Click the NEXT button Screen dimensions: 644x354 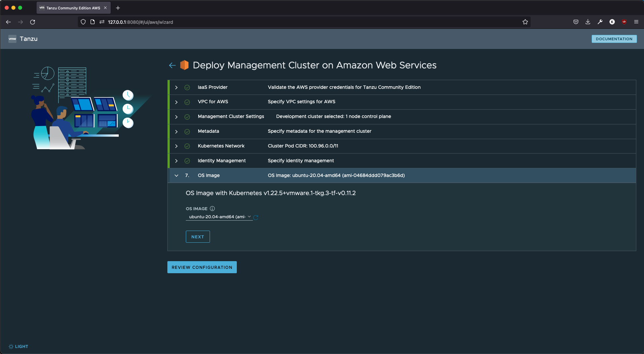(198, 237)
